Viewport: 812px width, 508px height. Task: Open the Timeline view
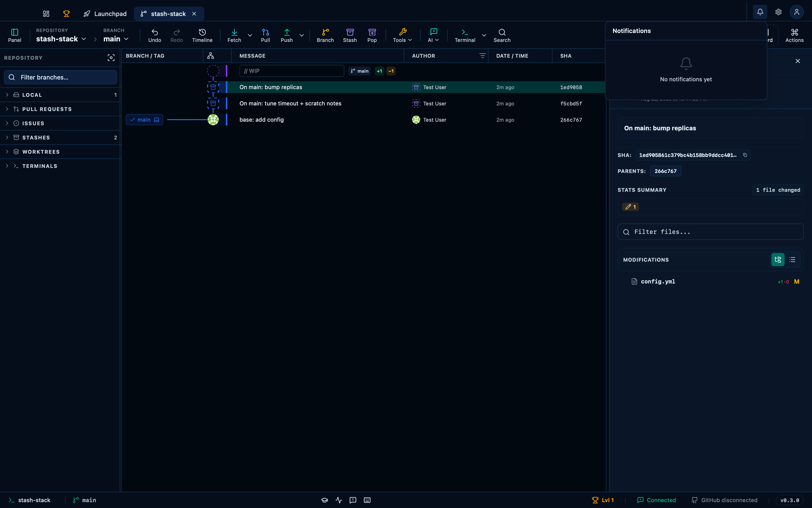[x=202, y=35]
